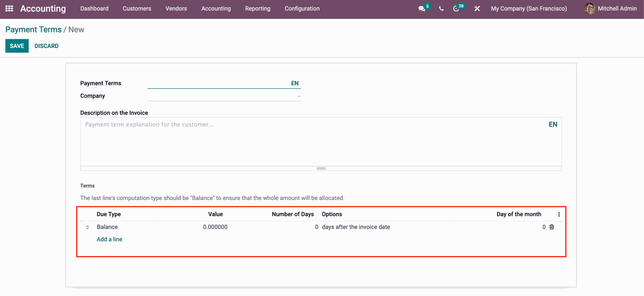Click the Day of the month 0 cell
This screenshot has height=296, width=644.
544,227
